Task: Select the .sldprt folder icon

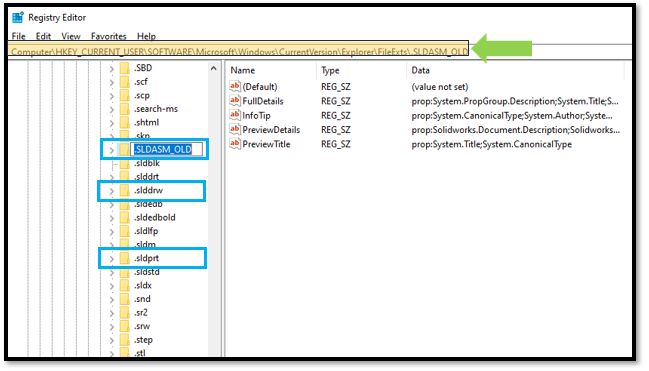Action: [125, 258]
